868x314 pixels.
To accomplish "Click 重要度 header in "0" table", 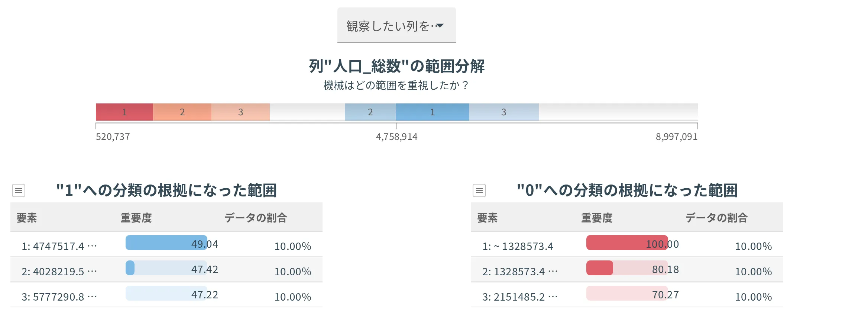I will (597, 218).
